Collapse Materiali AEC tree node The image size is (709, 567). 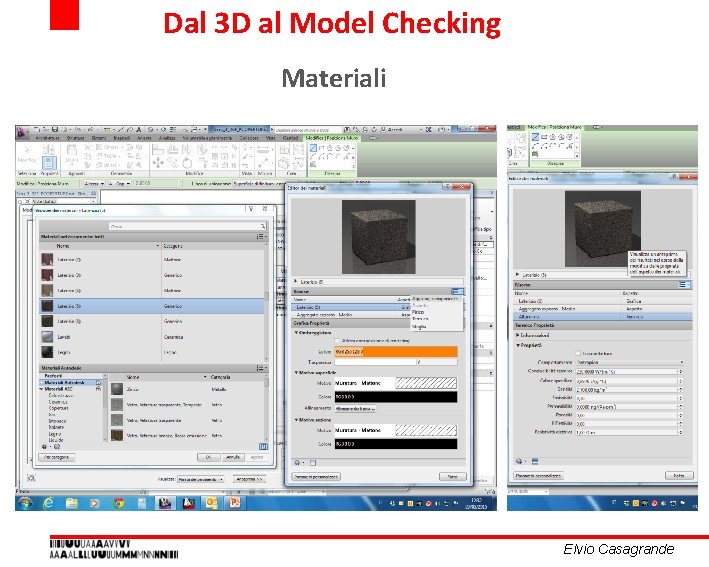42,389
